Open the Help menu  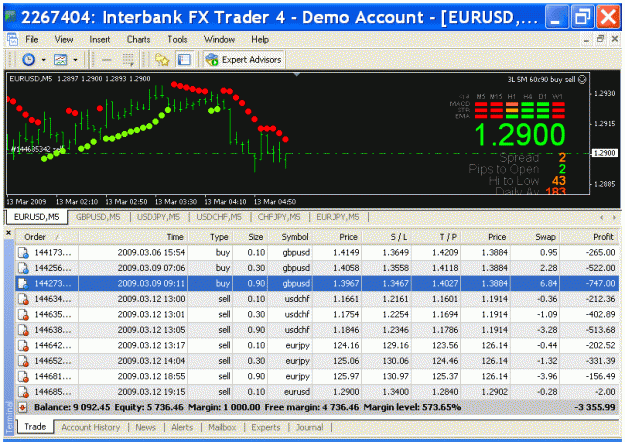[x=260, y=39]
